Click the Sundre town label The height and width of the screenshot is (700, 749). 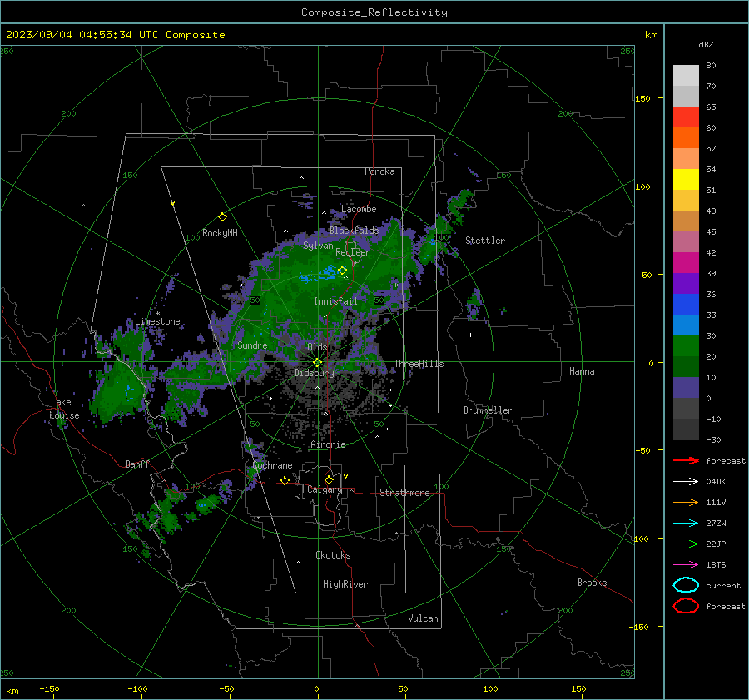tap(252, 345)
